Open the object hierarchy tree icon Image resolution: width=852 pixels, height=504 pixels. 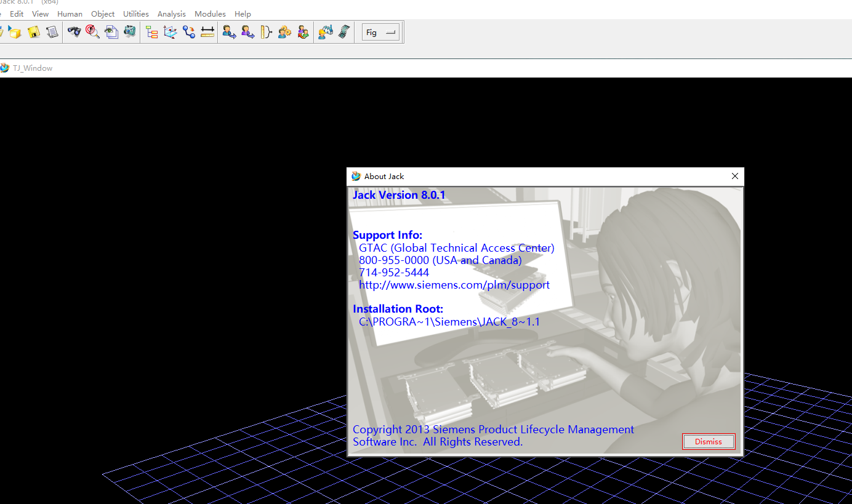pos(151,32)
